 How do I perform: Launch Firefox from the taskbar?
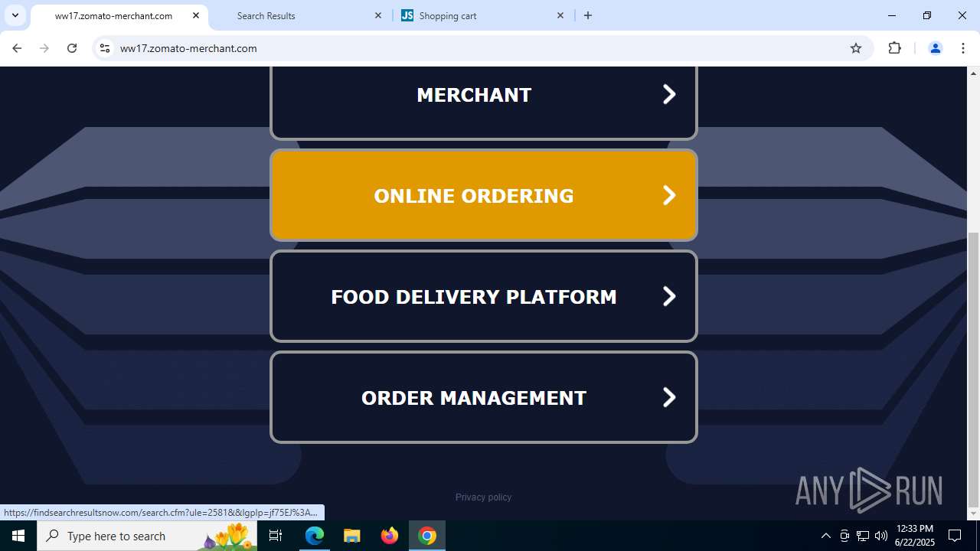tap(390, 536)
